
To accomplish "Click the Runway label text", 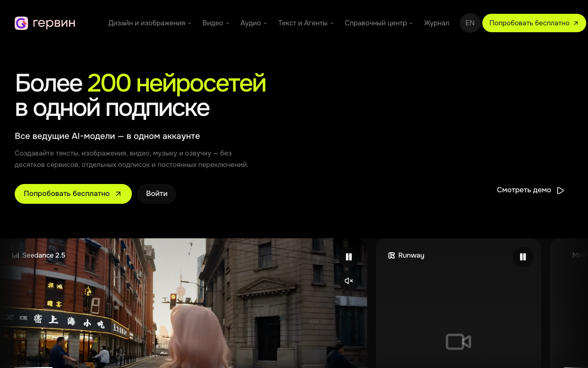I will pyautogui.click(x=411, y=255).
